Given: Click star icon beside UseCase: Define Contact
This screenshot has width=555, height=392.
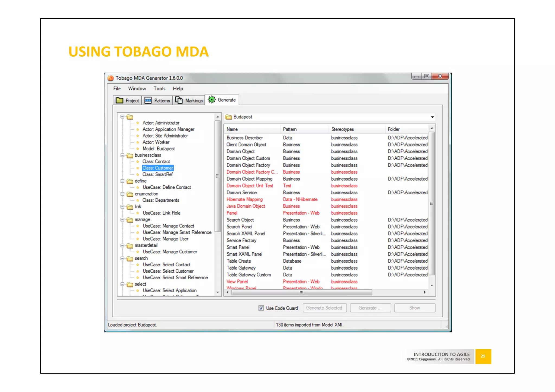Looking at the screenshot, I should [x=138, y=187].
